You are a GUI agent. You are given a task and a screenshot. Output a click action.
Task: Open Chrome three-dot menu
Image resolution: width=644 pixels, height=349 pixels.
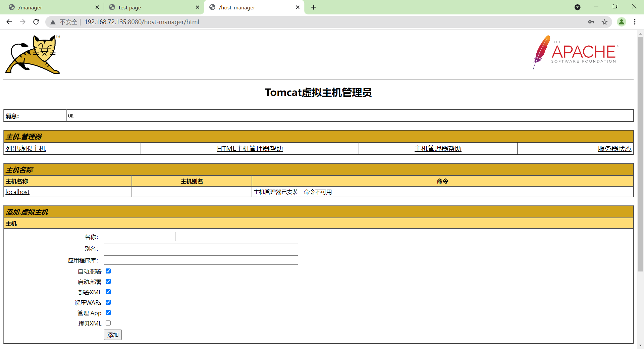(x=635, y=22)
